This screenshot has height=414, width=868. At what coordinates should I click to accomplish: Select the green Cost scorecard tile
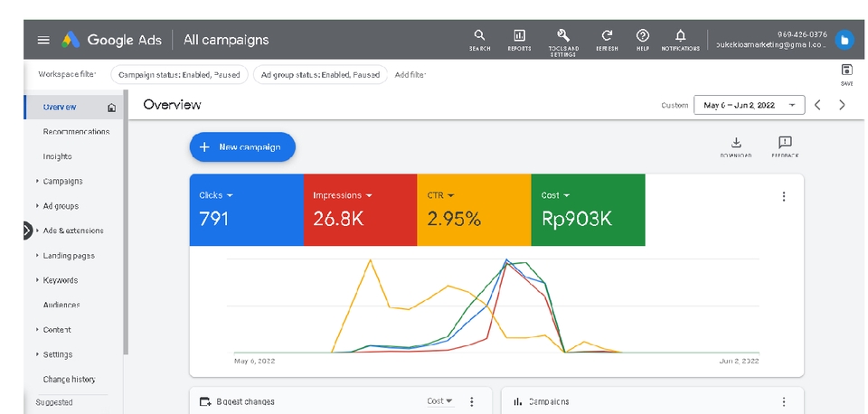(x=588, y=210)
